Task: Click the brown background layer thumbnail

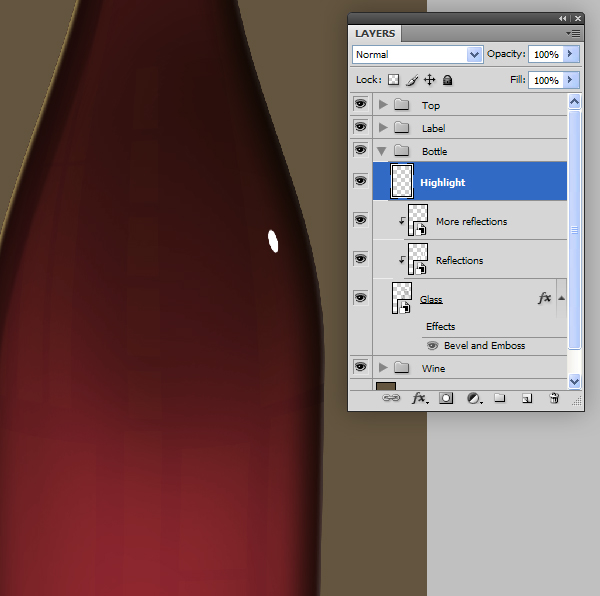Action: [x=386, y=386]
